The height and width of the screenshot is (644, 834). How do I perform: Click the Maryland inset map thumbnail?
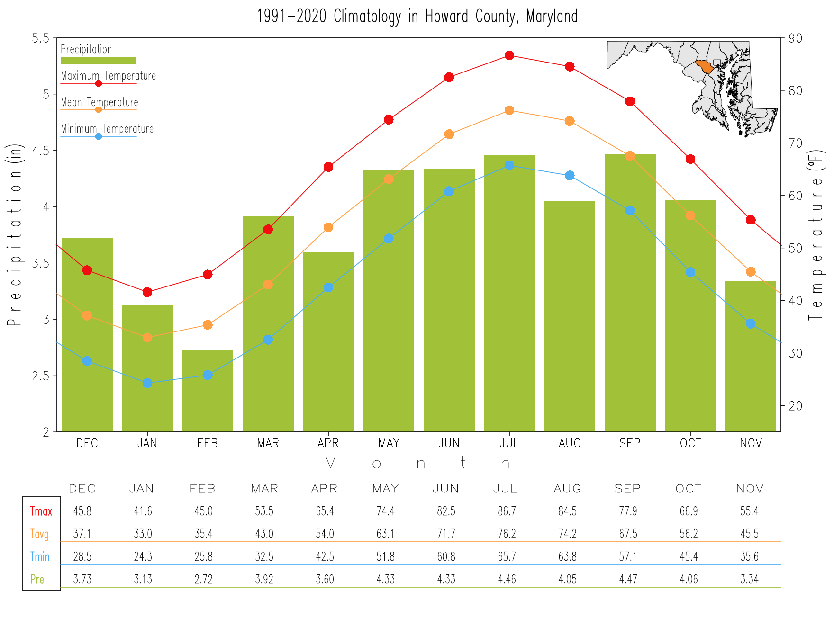pos(692,89)
